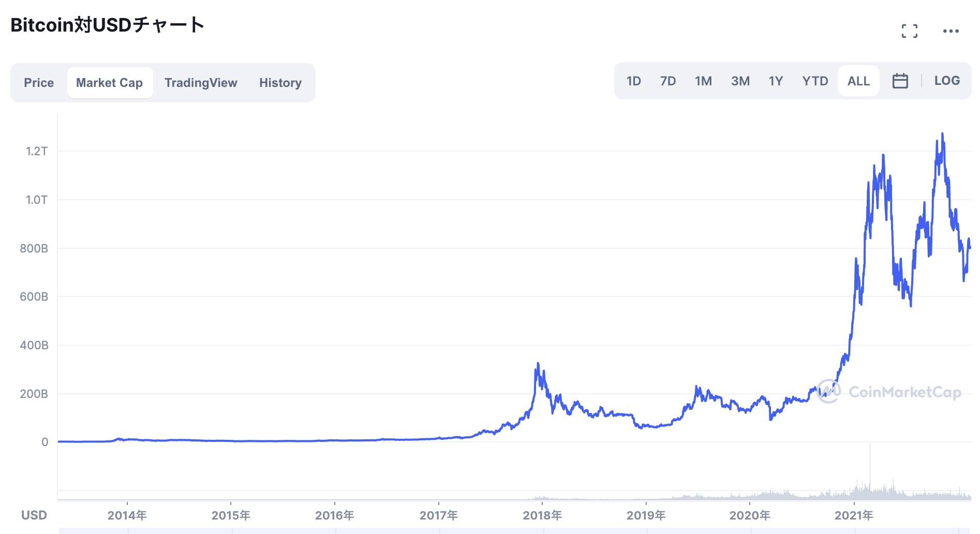Switch to the Price tab
This screenshot has width=980, height=534.
(39, 83)
